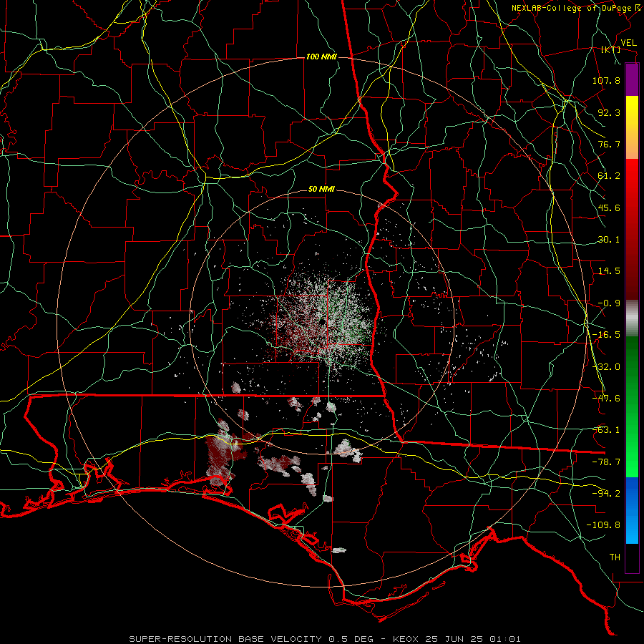This screenshot has height=644, width=644.
Task: Click the 45.6 legend value
Action: pyautogui.click(x=609, y=208)
